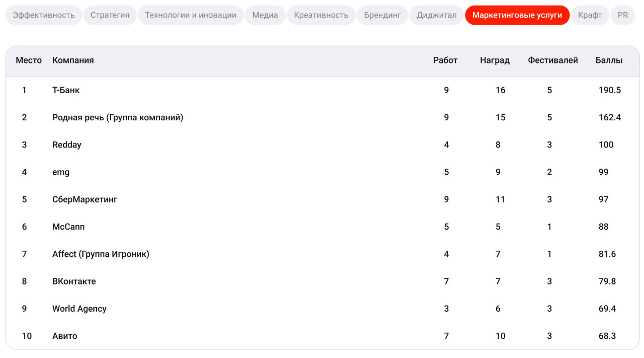Click emg festivals count 2
The height and width of the screenshot is (358, 644).
click(549, 172)
